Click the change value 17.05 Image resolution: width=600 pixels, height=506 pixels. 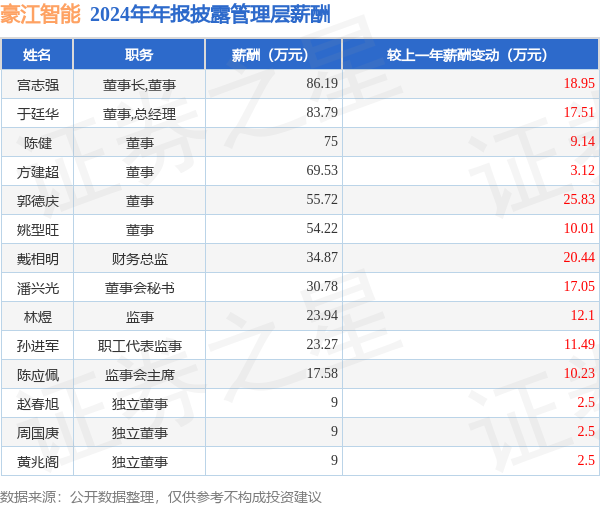click(579, 287)
